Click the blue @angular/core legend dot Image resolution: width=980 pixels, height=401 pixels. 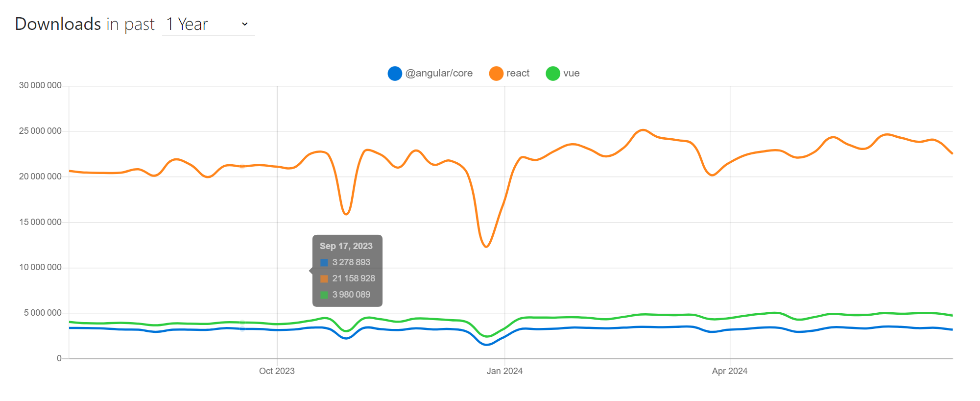click(395, 73)
